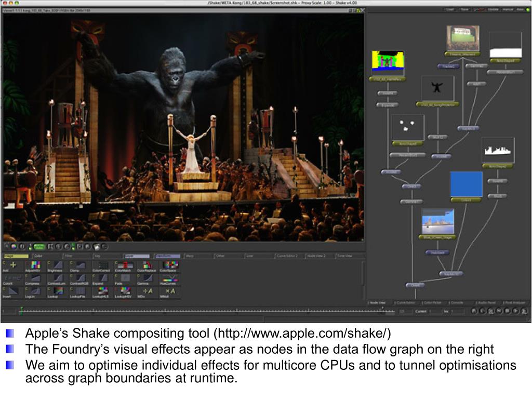Select the Node View tab under graph
The image size is (532, 399).
pyautogui.click(x=377, y=302)
